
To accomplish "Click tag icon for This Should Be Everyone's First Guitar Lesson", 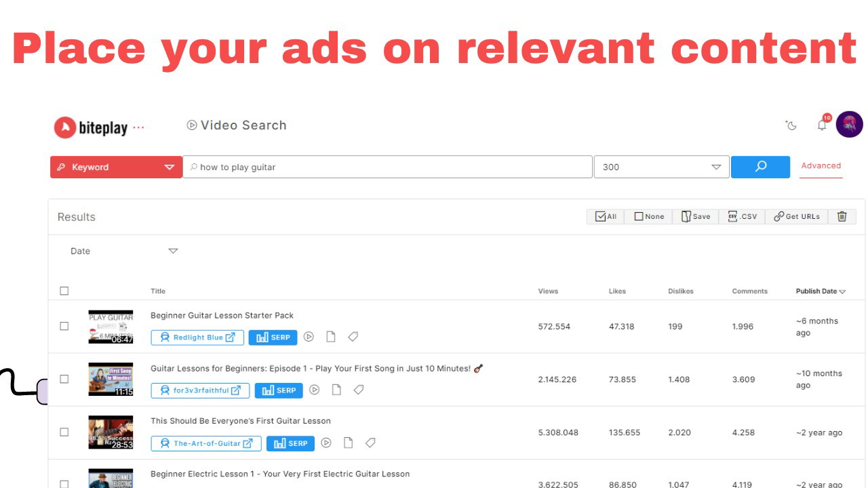I will click(370, 443).
